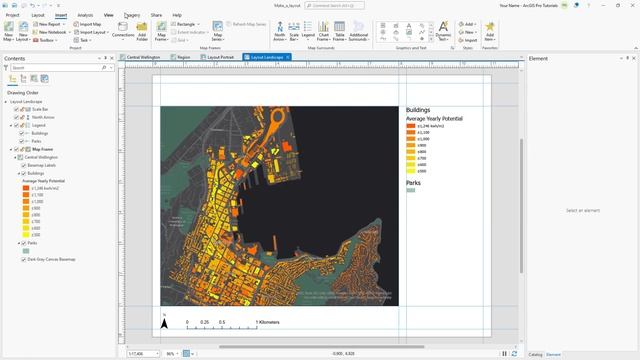Collapse the Central Wellington map node
The width and height of the screenshot is (640, 360).
click(x=16, y=157)
